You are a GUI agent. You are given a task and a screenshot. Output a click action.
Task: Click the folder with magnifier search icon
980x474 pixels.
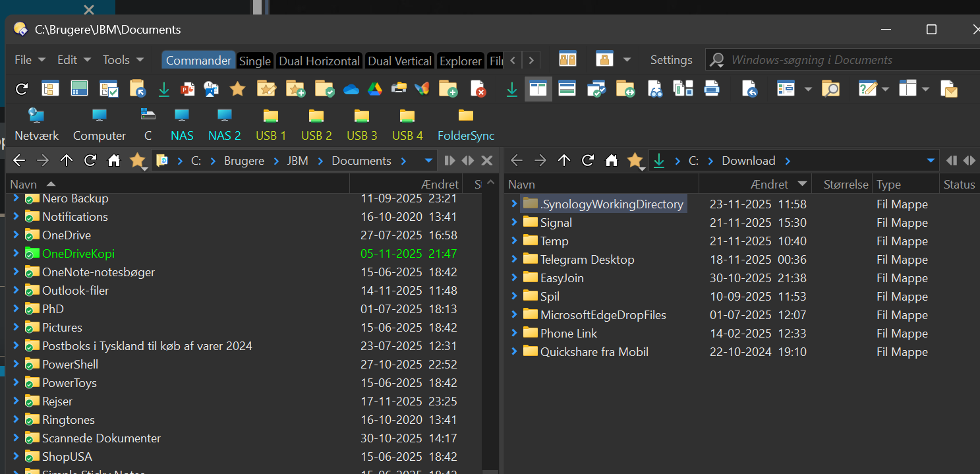pos(830,89)
